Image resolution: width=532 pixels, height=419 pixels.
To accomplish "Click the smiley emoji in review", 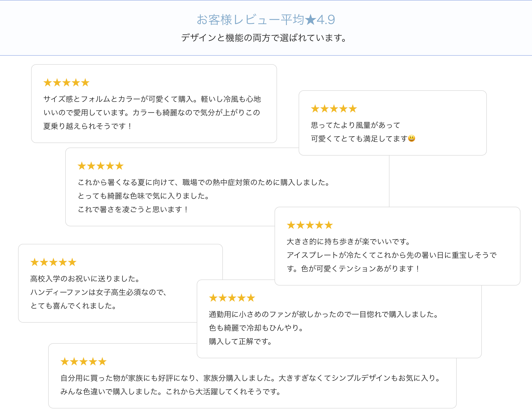I will click(412, 138).
